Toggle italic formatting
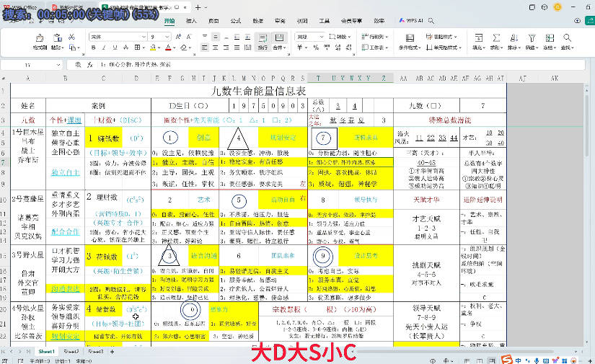Viewport: 595px width, 364px height. pyautogui.click(x=103, y=48)
